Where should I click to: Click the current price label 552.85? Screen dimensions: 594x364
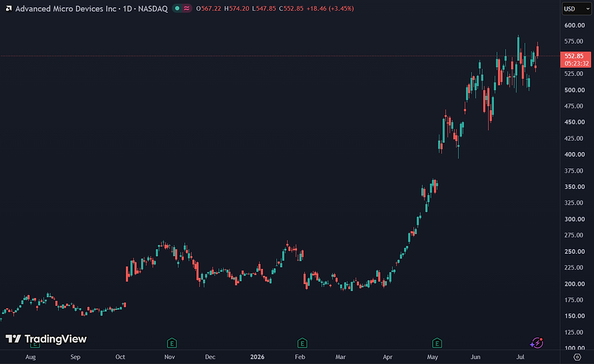click(x=574, y=56)
